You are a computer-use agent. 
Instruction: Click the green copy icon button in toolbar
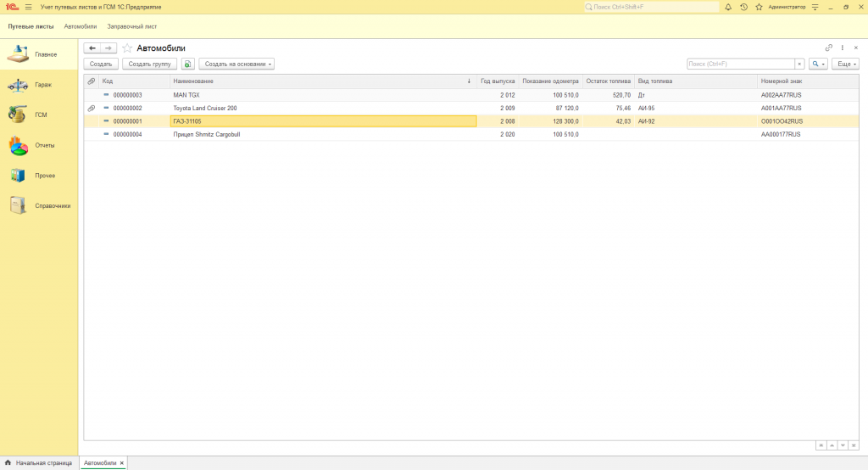coord(187,64)
